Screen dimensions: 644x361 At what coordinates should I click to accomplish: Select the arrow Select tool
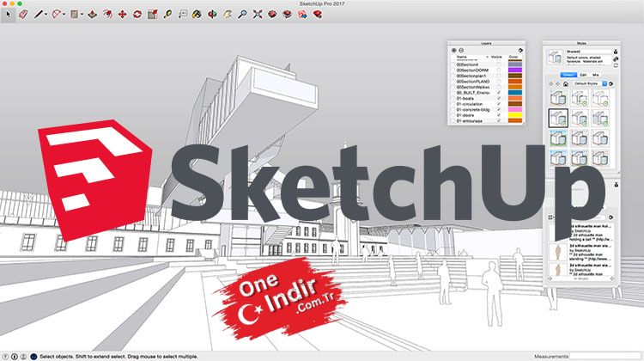point(8,15)
